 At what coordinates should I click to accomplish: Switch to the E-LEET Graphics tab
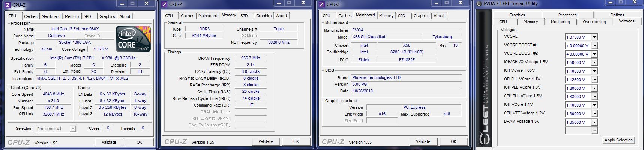click(x=517, y=15)
